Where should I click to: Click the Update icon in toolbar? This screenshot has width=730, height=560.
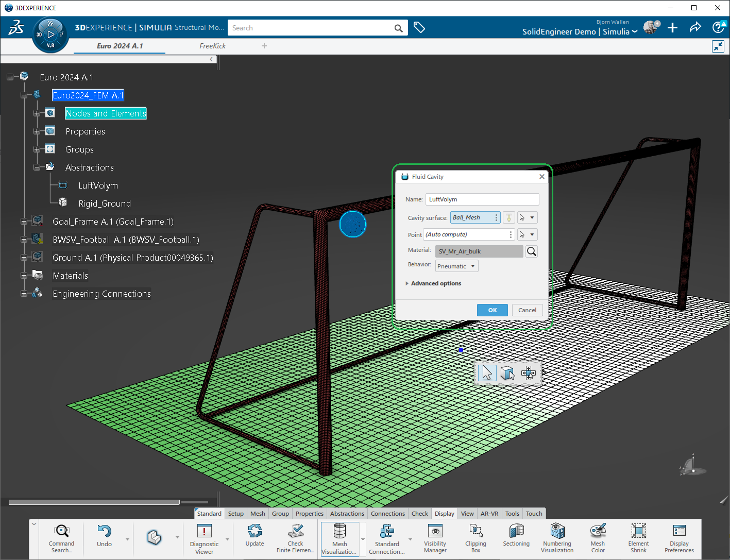pyautogui.click(x=254, y=536)
